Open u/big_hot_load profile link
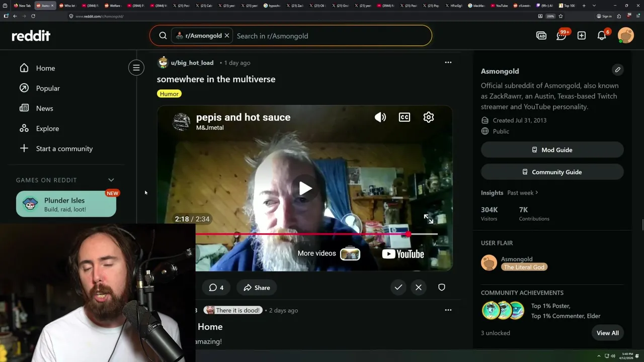644x362 pixels. (192, 63)
